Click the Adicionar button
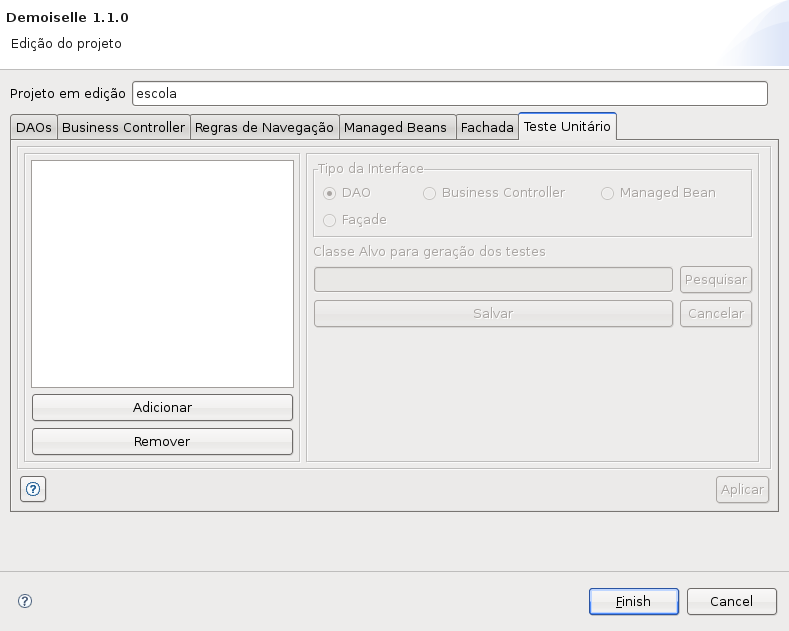This screenshot has height=631, width=789. (x=162, y=407)
